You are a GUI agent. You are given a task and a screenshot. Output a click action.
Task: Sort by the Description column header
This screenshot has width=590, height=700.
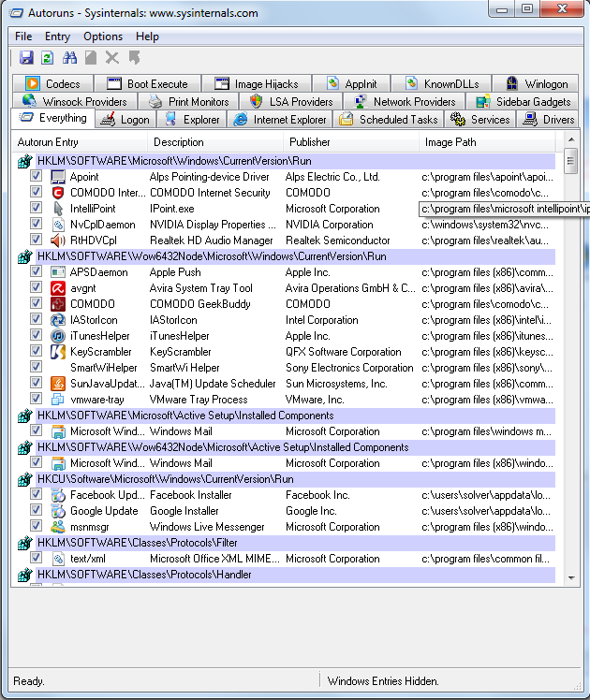[215, 142]
